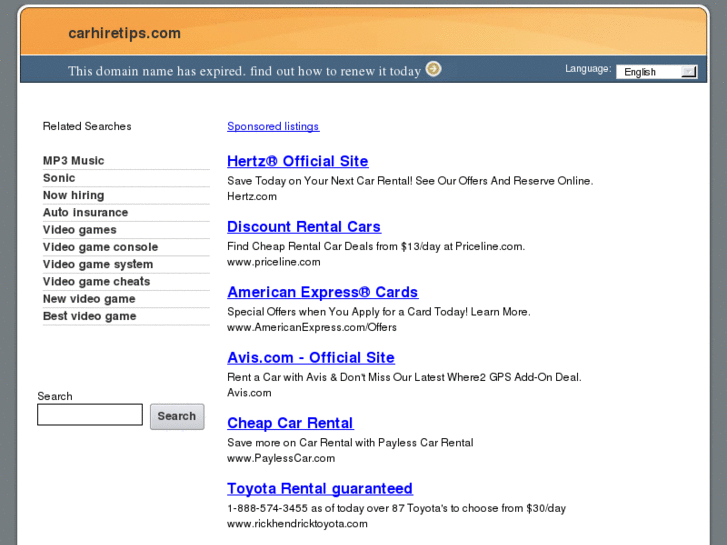Image resolution: width=727 pixels, height=545 pixels.
Task: Open the Discount Rental Cars listing
Action: click(304, 226)
